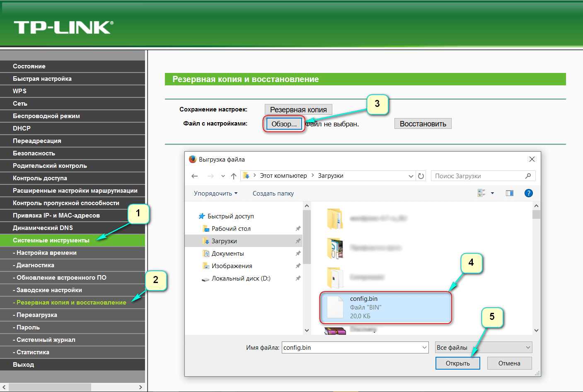The width and height of the screenshot is (583, 392).
Task: Click the Восстановить button
Action: tap(423, 124)
